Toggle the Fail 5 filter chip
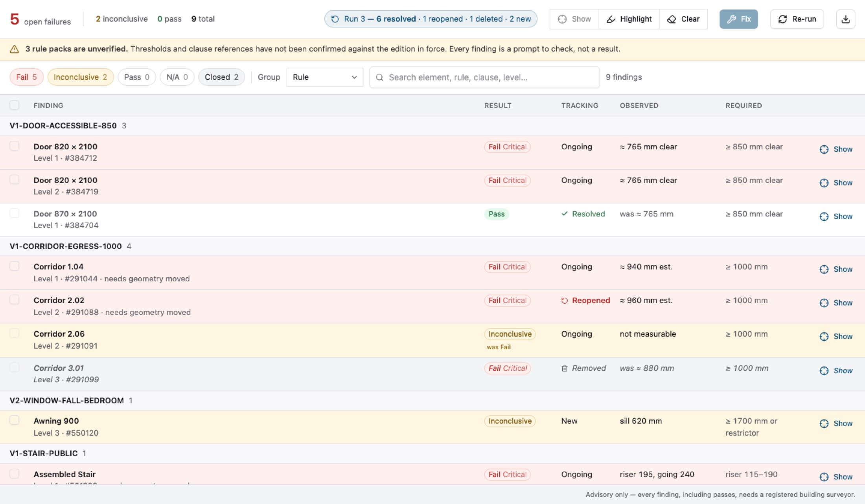The width and height of the screenshot is (865, 504). coord(26,77)
